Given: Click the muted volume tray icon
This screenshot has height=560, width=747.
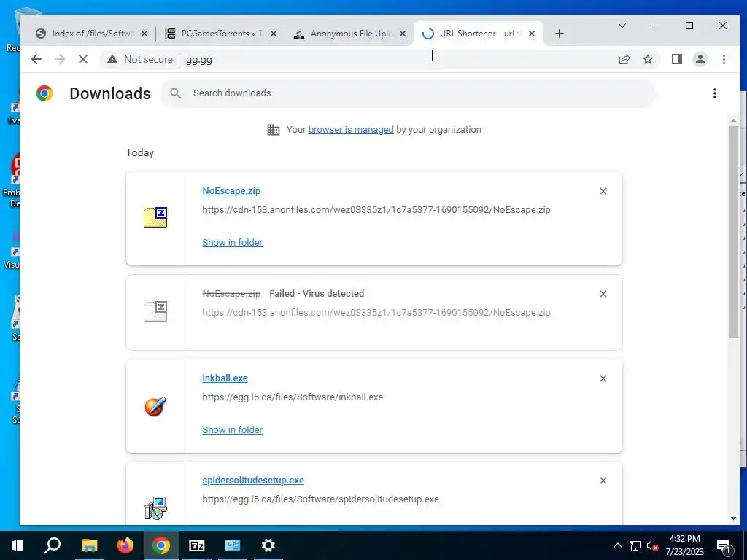Looking at the screenshot, I should point(653,545).
